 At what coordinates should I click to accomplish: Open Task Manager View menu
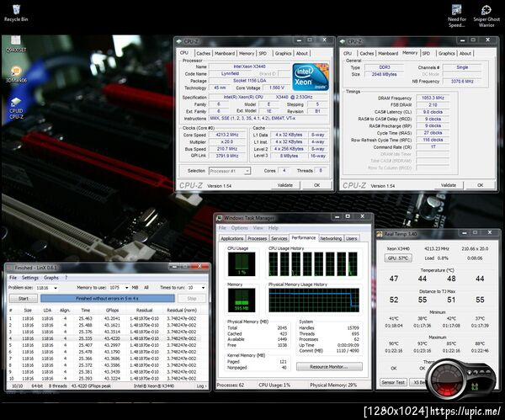tap(258, 228)
